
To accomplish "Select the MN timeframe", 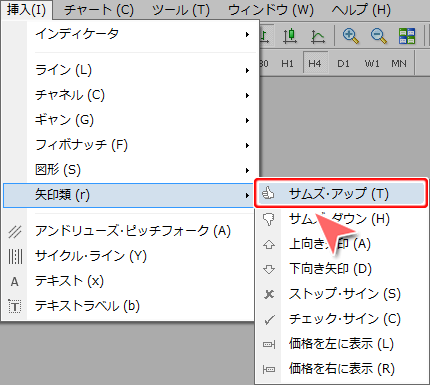I will pos(399,63).
